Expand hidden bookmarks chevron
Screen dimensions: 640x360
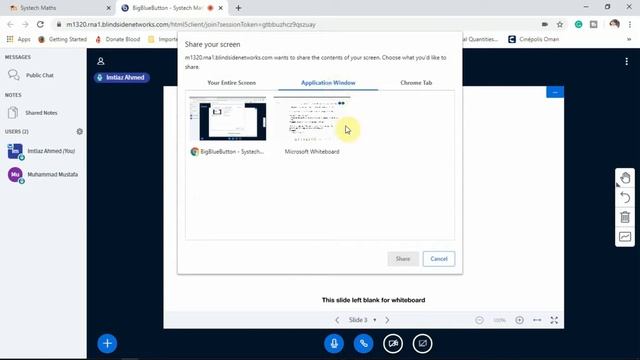point(629,39)
